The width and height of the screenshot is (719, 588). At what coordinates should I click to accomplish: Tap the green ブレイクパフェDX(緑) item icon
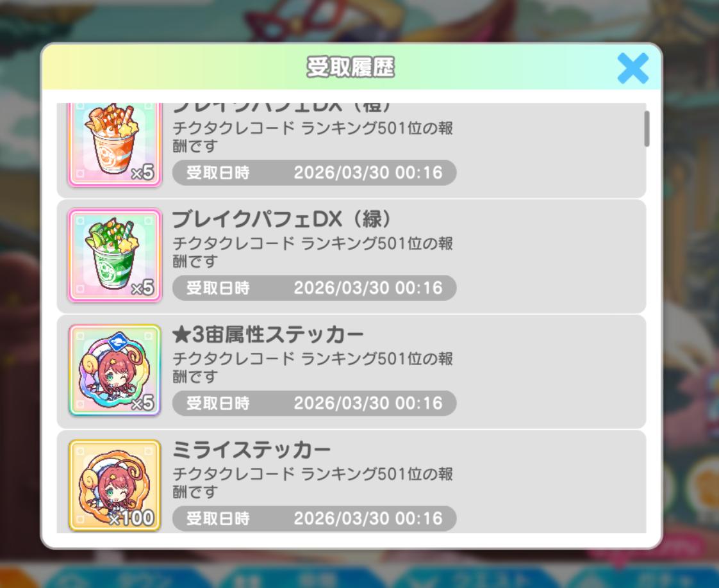tap(115, 256)
